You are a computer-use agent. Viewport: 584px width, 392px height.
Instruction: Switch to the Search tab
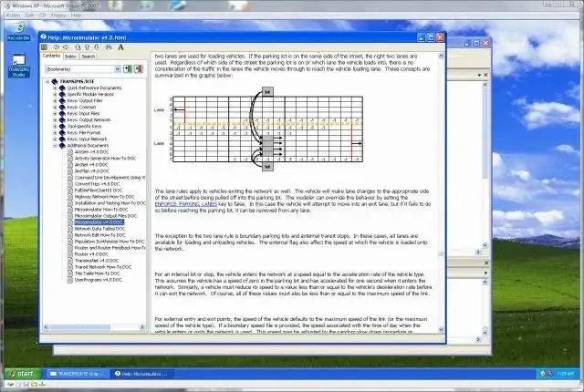(x=89, y=57)
